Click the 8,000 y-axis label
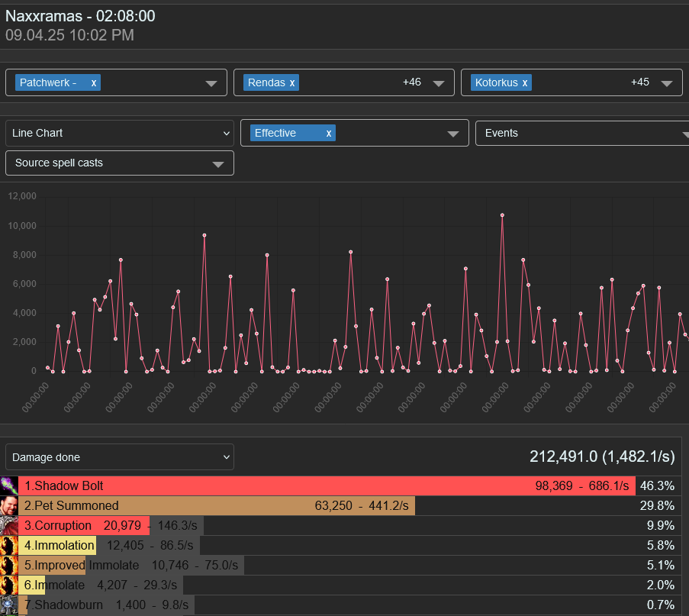Viewport: 689px width, 616px height. click(x=24, y=255)
